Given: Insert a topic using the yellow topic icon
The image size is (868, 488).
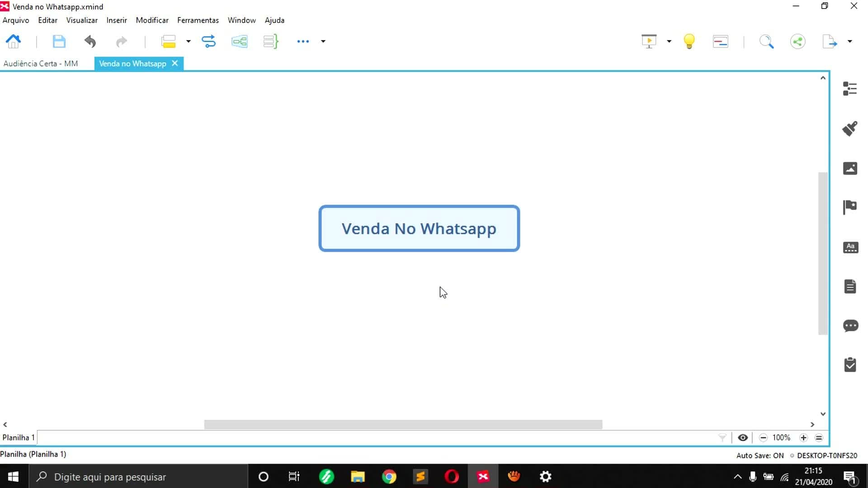Looking at the screenshot, I should (x=168, y=42).
